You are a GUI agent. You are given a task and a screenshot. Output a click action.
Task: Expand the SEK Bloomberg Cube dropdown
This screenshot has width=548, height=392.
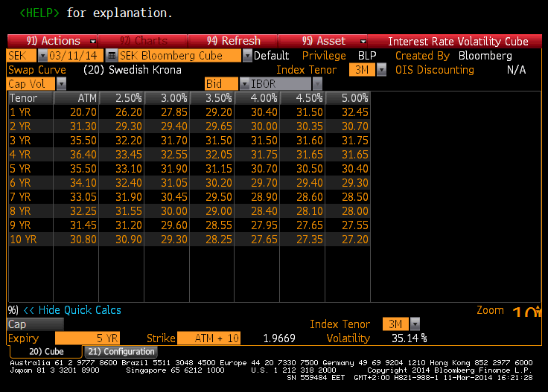point(247,56)
